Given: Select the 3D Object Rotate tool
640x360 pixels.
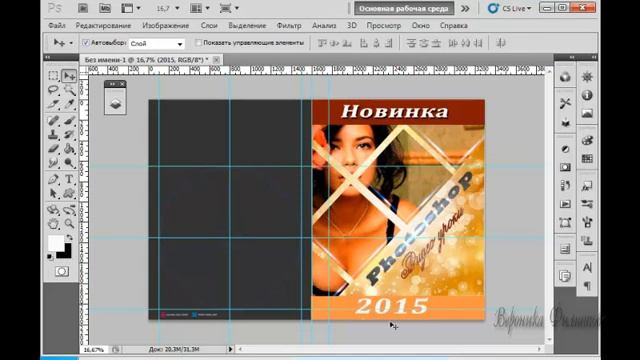Looking at the screenshot, I should (x=53, y=210).
